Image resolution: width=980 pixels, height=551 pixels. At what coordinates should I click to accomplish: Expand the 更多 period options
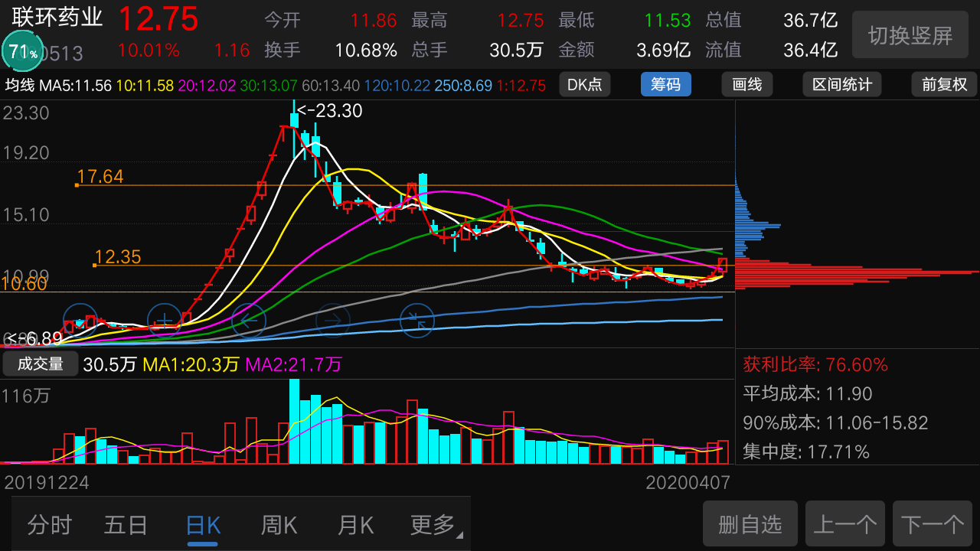coord(435,525)
